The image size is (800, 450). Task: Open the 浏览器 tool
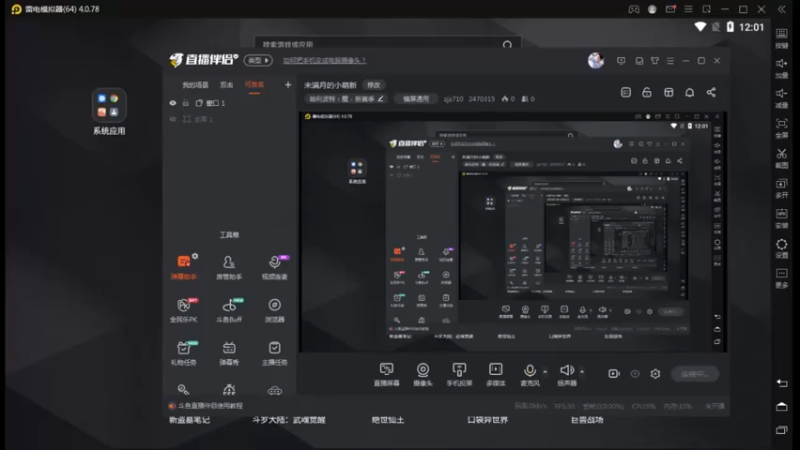coord(274,310)
